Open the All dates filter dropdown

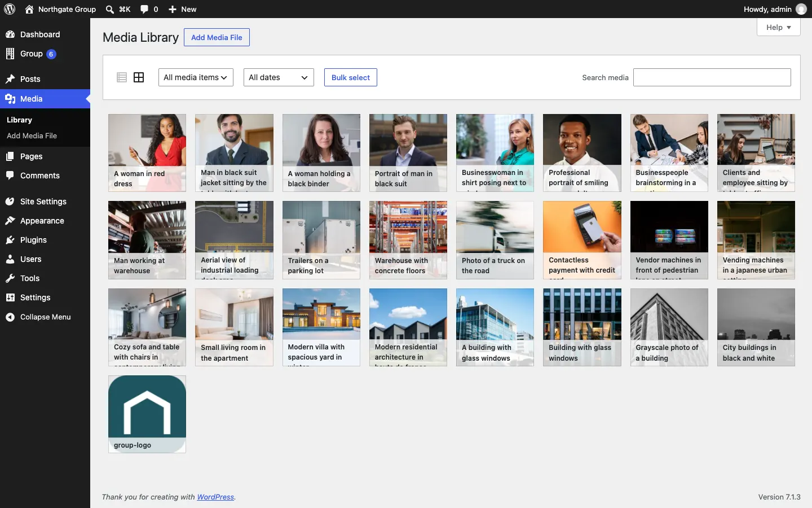[x=279, y=77]
